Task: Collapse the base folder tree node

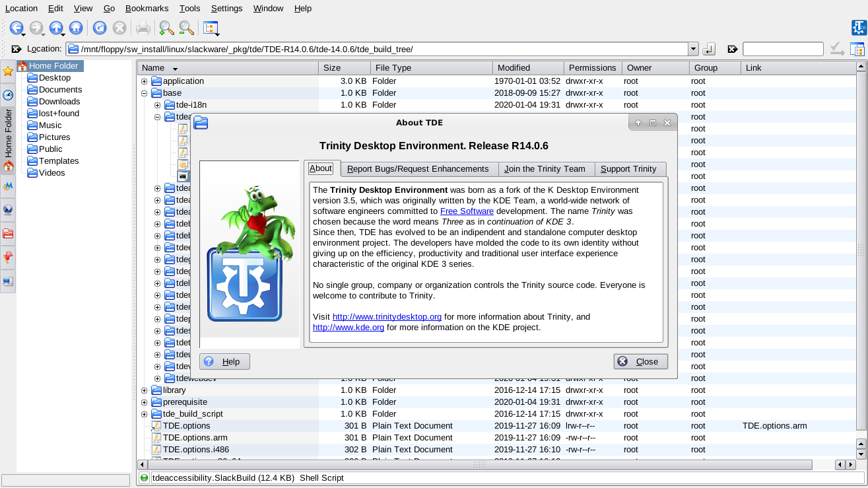Action: point(145,93)
